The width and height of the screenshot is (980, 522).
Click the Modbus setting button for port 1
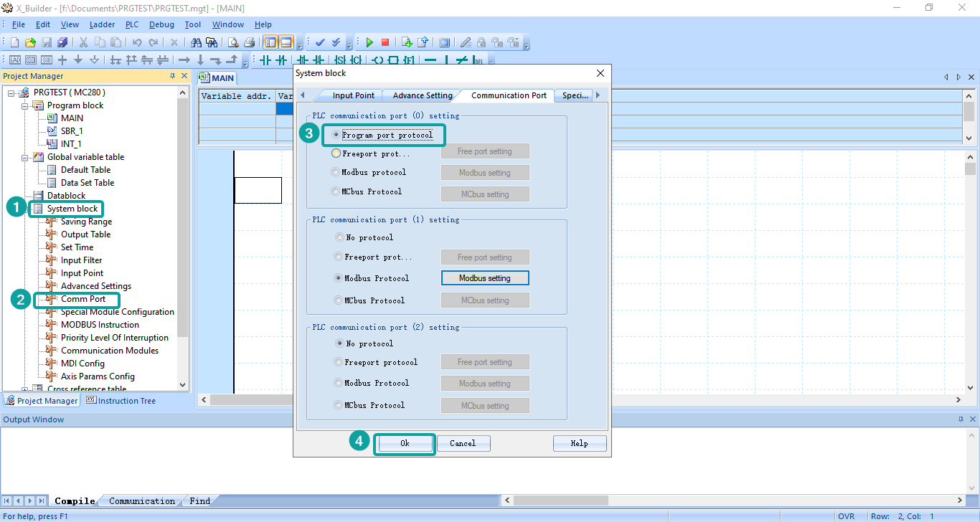point(484,278)
